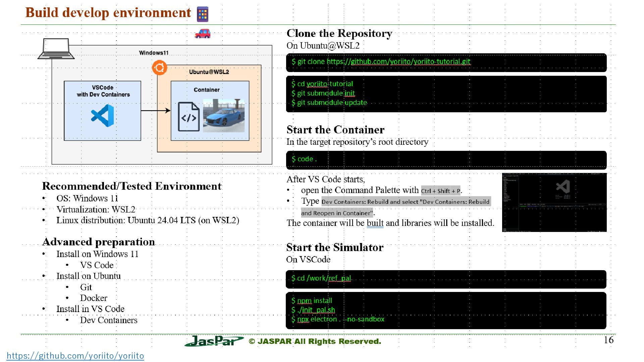Click the '$ git submodule init' command line
644x362 pixels.
tap(323, 93)
